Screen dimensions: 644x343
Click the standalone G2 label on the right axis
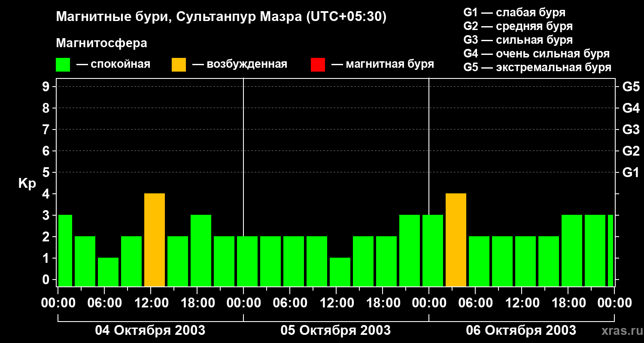tap(631, 151)
